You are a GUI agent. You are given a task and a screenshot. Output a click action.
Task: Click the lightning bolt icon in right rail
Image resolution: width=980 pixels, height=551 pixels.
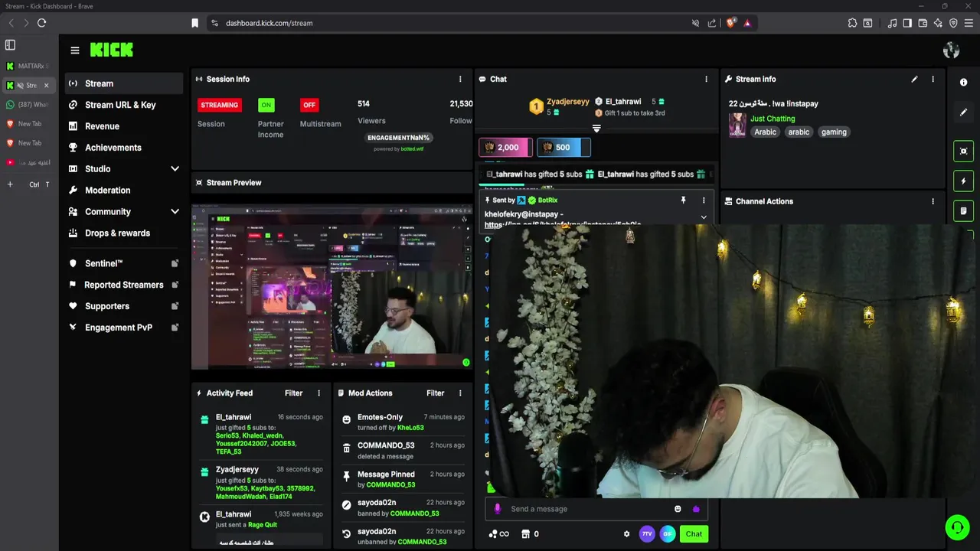coord(963,181)
